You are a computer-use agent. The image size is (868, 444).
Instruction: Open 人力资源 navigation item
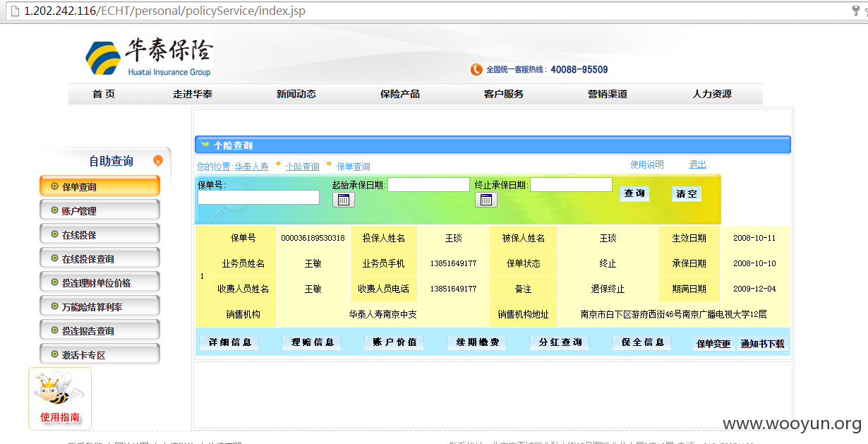pos(712,94)
